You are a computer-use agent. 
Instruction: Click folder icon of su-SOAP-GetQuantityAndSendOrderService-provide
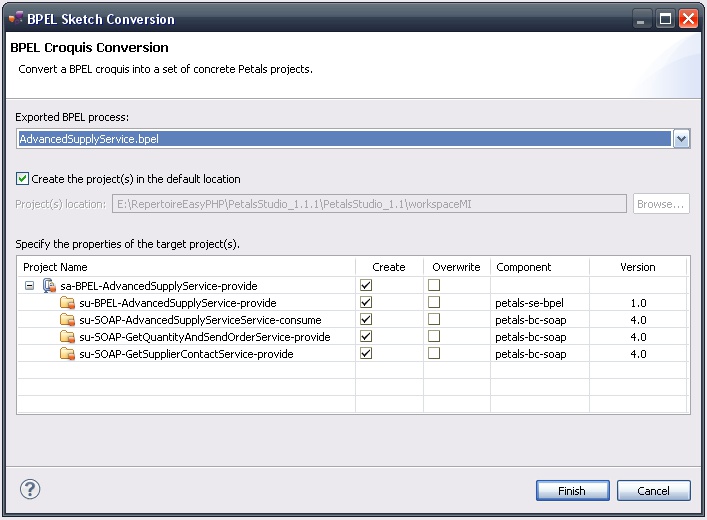coord(67,337)
